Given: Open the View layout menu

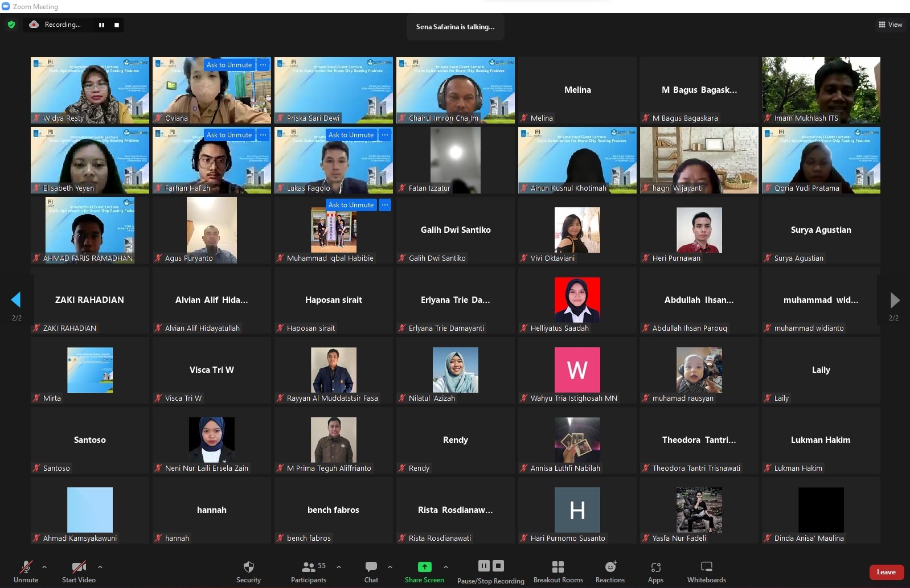Looking at the screenshot, I should (x=890, y=24).
